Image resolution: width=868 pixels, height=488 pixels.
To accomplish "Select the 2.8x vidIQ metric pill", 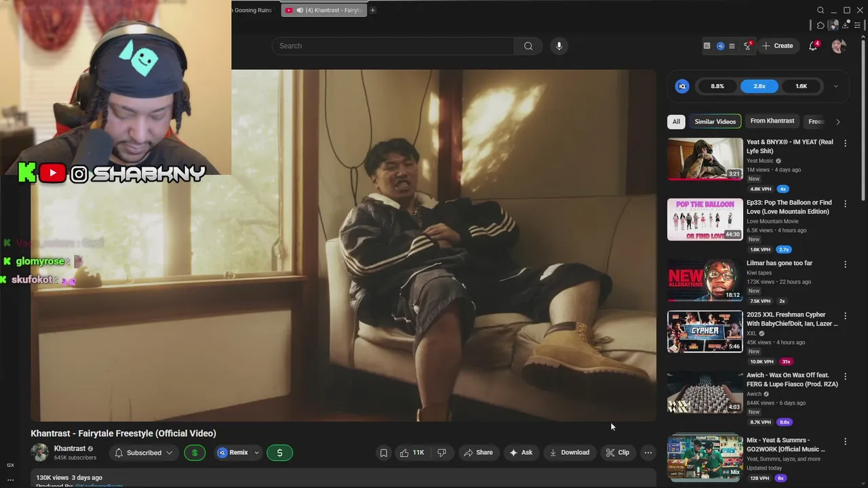I will pyautogui.click(x=759, y=86).
